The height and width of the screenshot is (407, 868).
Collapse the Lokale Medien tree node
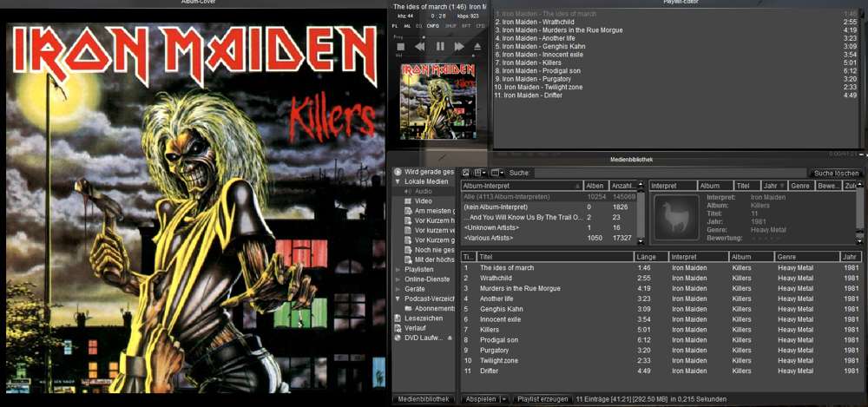pyautogui.click(x=398, y=181)
